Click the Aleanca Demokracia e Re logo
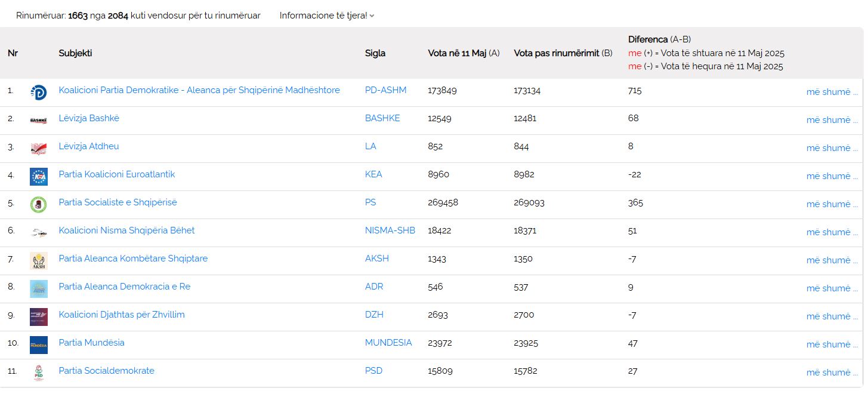Image resolution: width=868 pixels, height=397 pixels. 38,289
